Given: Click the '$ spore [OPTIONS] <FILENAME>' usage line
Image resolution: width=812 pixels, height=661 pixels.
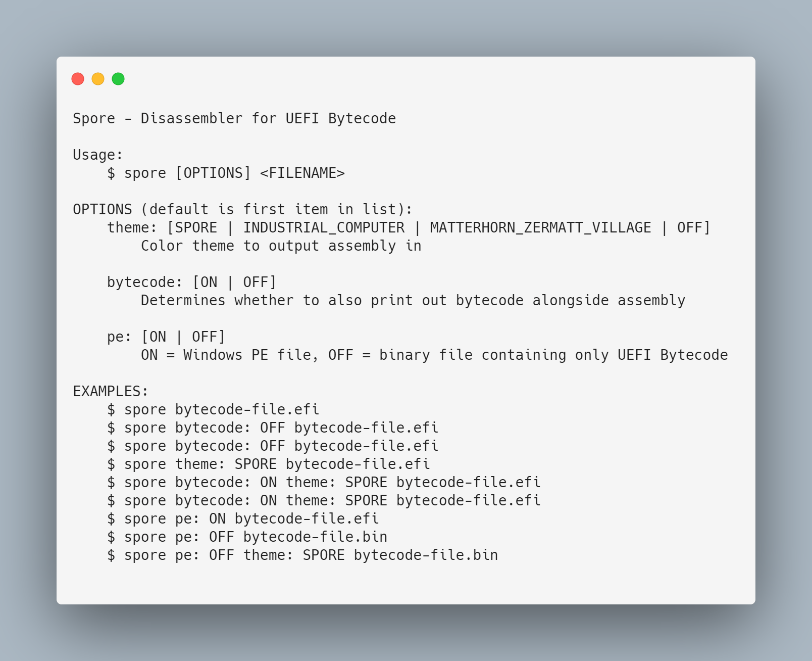Looking at the screenshot, I should click(x=226, y=173).
